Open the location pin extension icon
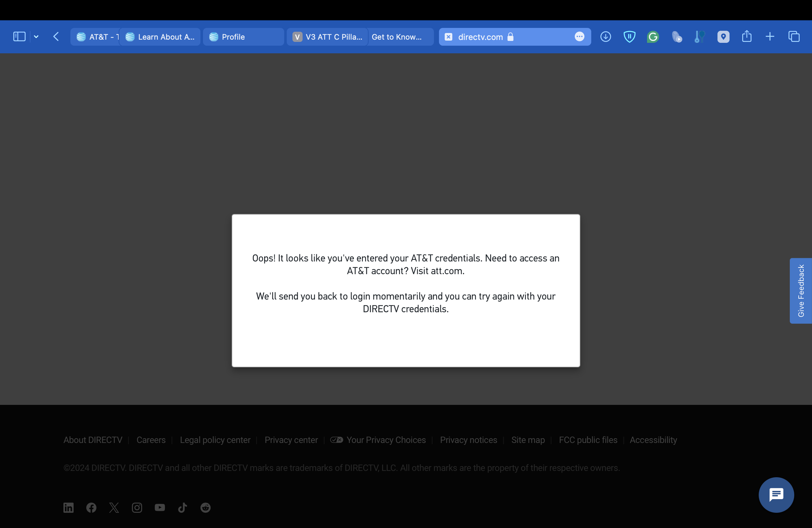This screenshot has width=812, height=528. pos(723,36)
